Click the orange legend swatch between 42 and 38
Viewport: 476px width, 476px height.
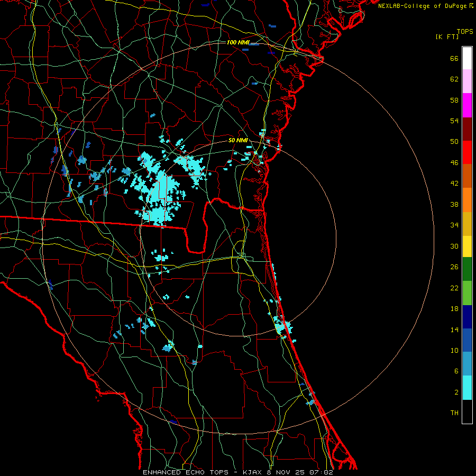tap(467, 200)
